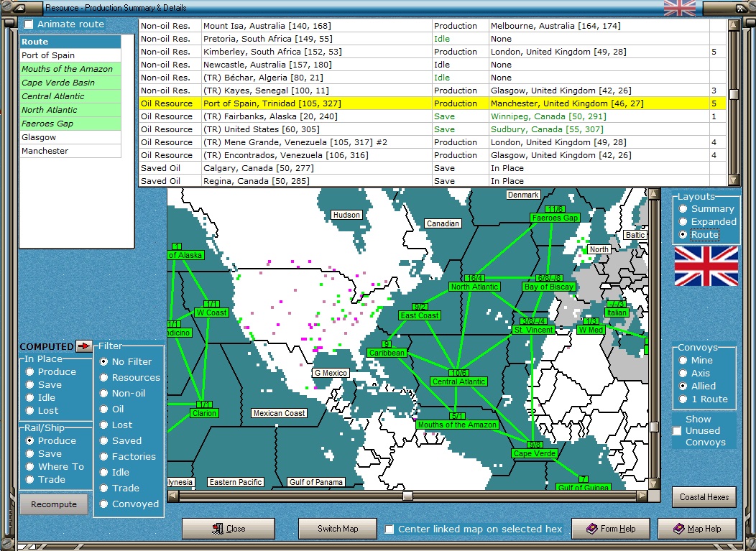Choose the Oil filter radio button
756x551 pixels.
tap(104, 409)
